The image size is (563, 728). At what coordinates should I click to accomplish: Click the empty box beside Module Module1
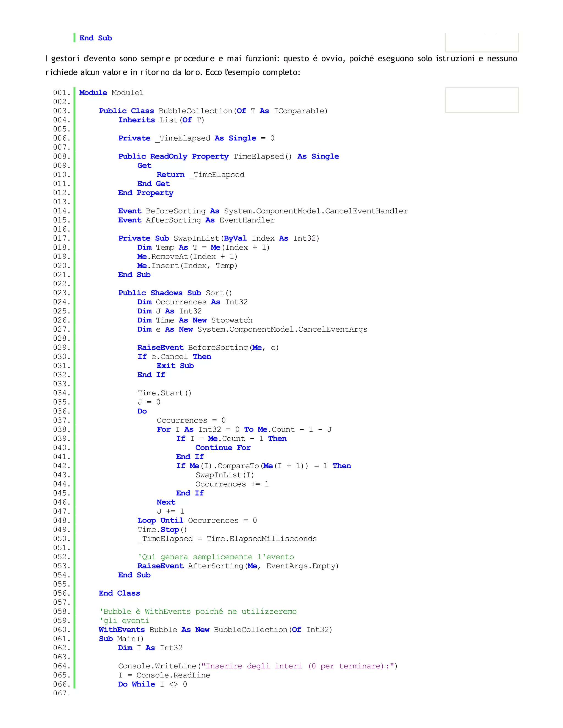click(x=482, y=100)
